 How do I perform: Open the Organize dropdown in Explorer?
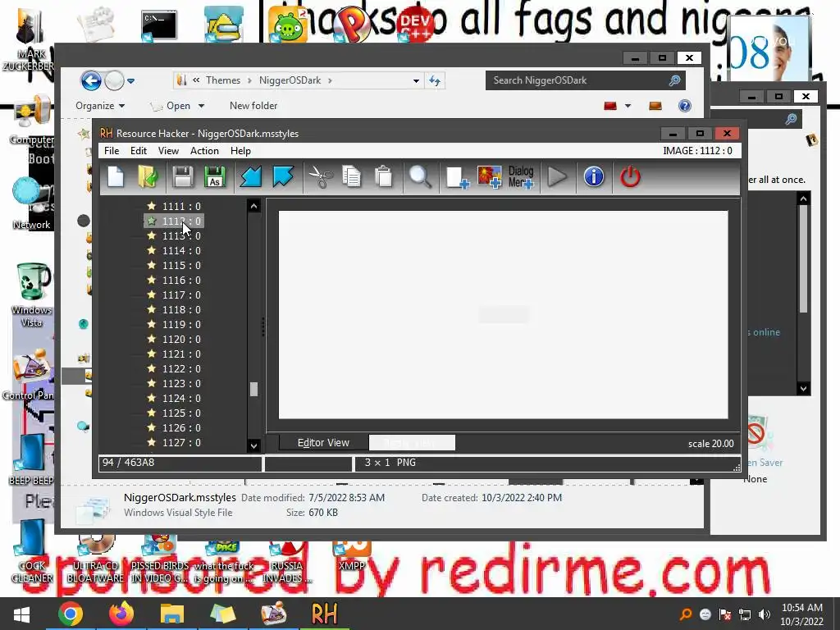point(100,106)
